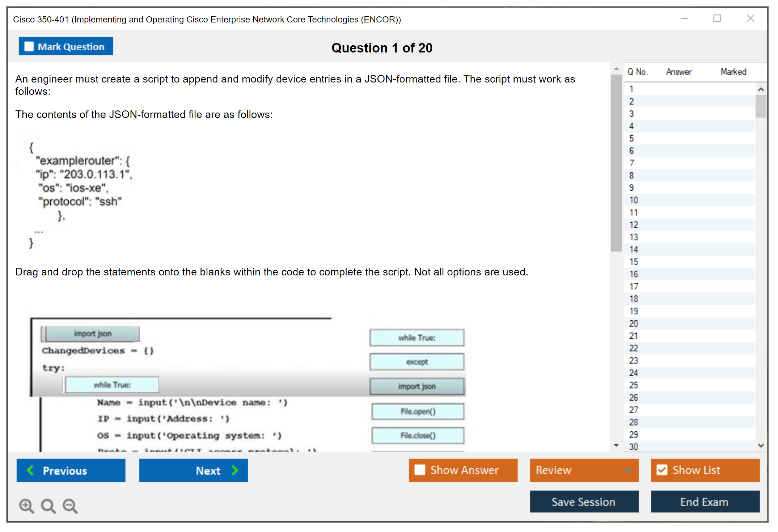Click the green left arrow on Previous
This screenshot has height=532, width=778.
point(31,470)
